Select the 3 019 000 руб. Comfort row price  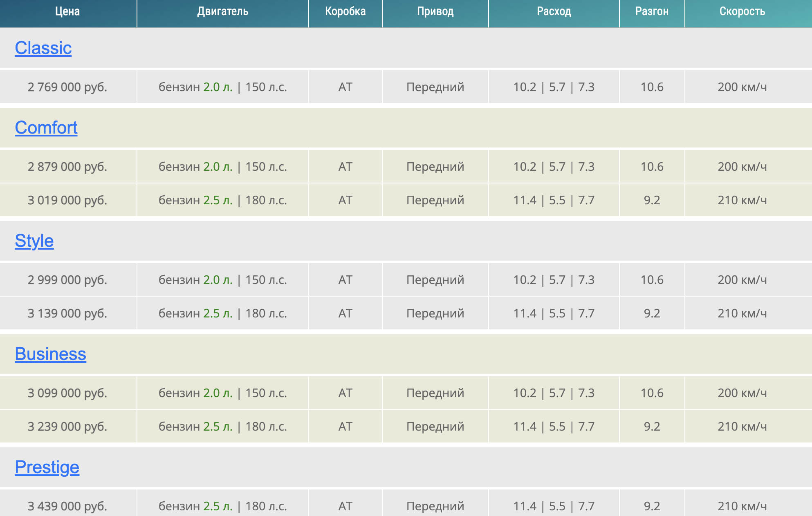tap(67, 200)
